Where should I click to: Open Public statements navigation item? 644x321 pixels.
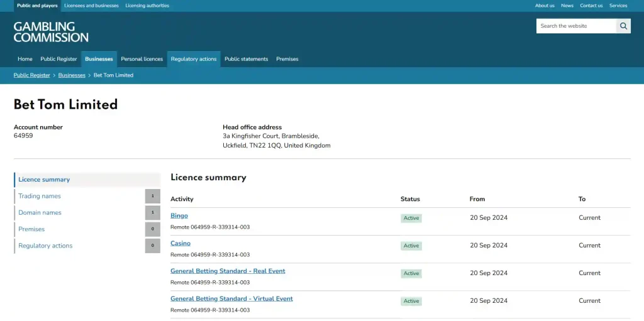[x=246, y=59]
